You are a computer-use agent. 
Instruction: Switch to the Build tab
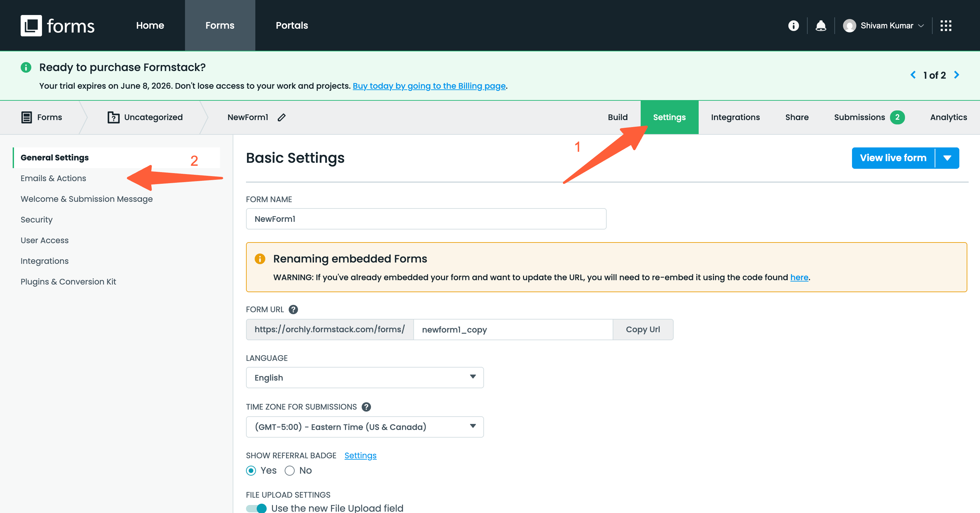click(617, 117)
